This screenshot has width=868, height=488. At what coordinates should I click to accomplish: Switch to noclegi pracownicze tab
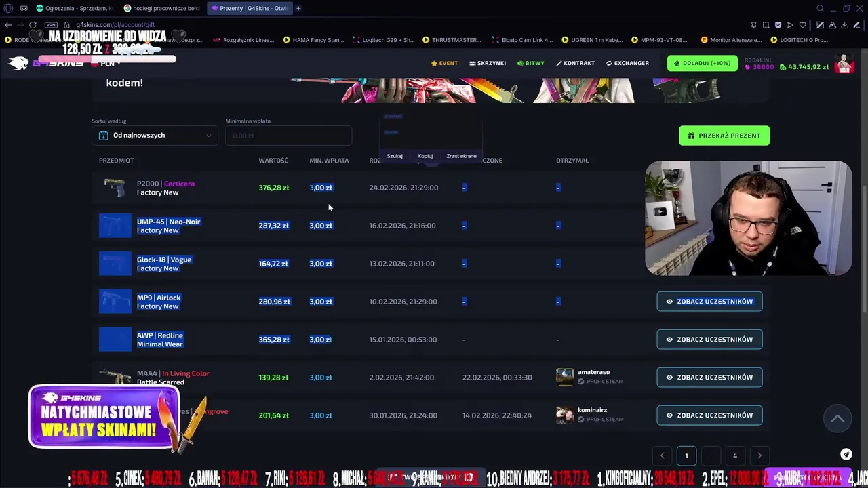(163, 8)
